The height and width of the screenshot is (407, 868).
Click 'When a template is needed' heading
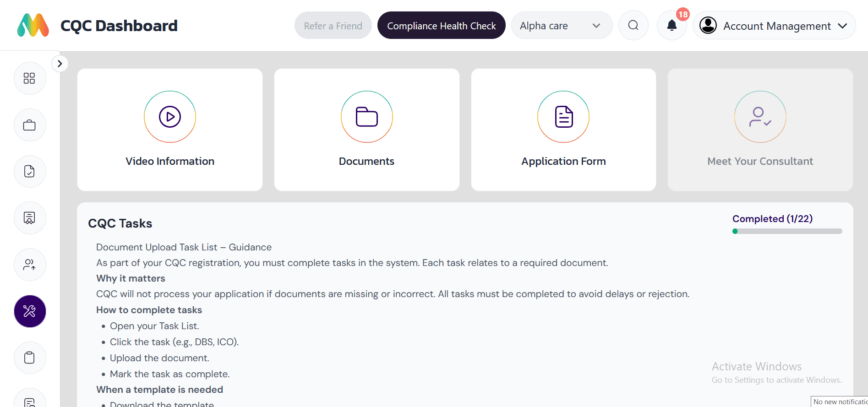point(159,390)
